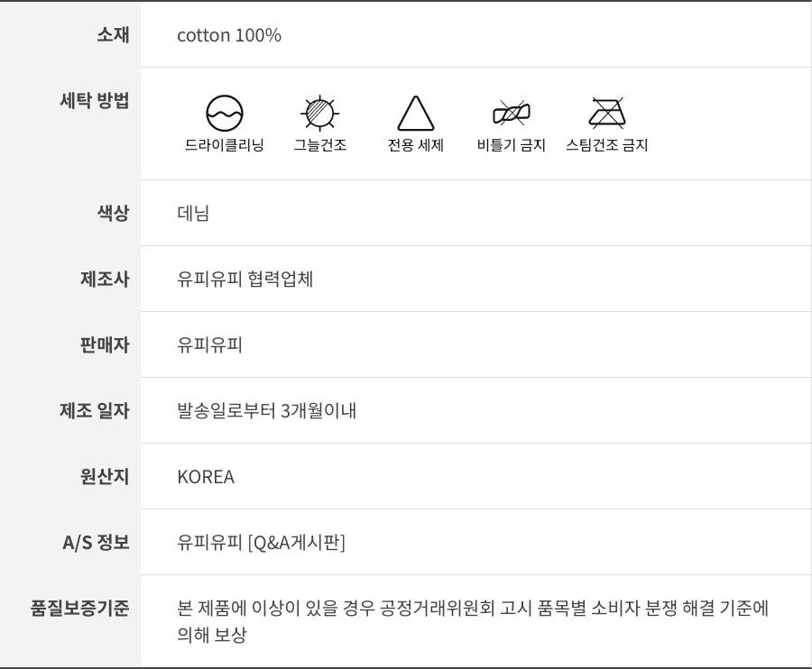812x669 pixels.
Task: Click the 그늘건조 caption text
Action: (319, 145)
